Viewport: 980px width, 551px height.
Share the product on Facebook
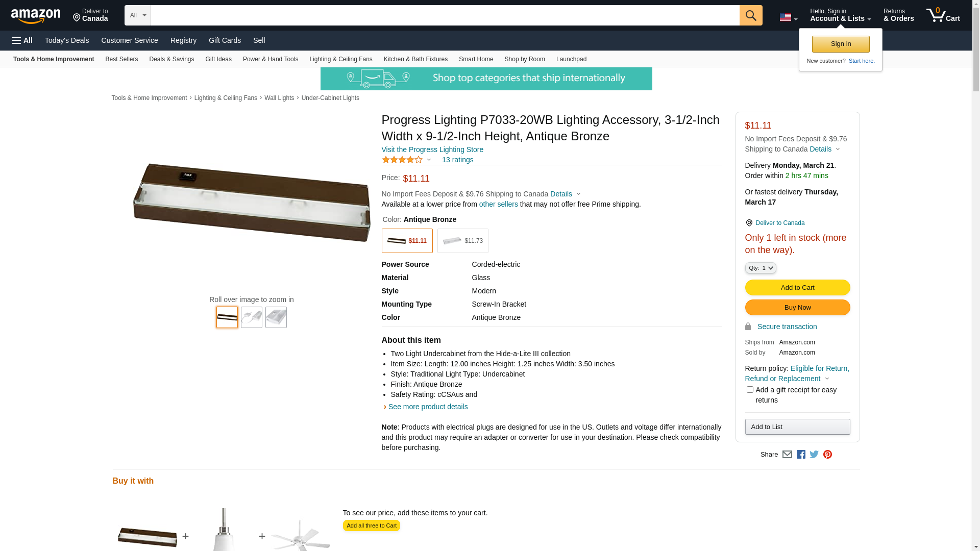pyautogui.click(x=801, y=455)
